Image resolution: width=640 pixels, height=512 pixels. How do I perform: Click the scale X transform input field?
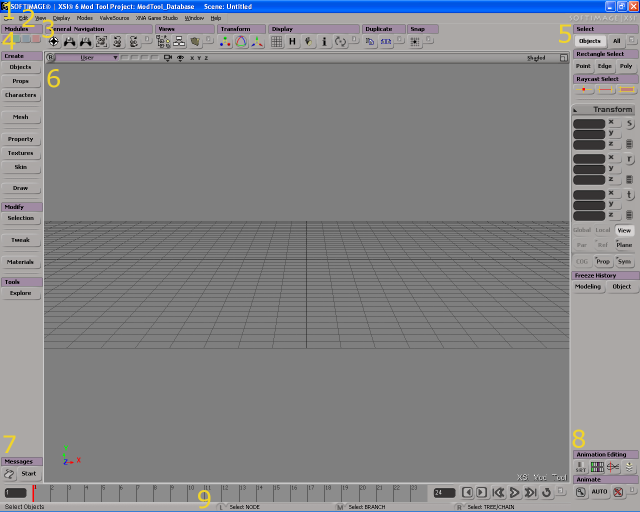pyautogui.click(x=589, y=124)
